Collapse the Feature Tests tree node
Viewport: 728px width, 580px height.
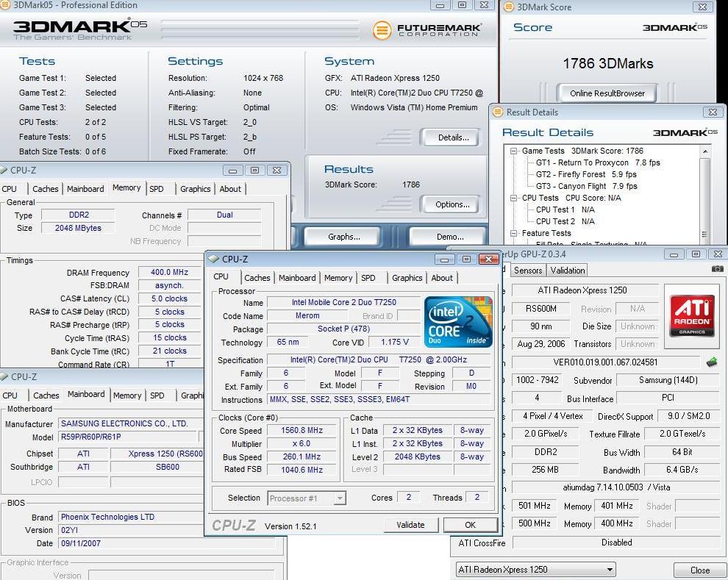point(513,233)
